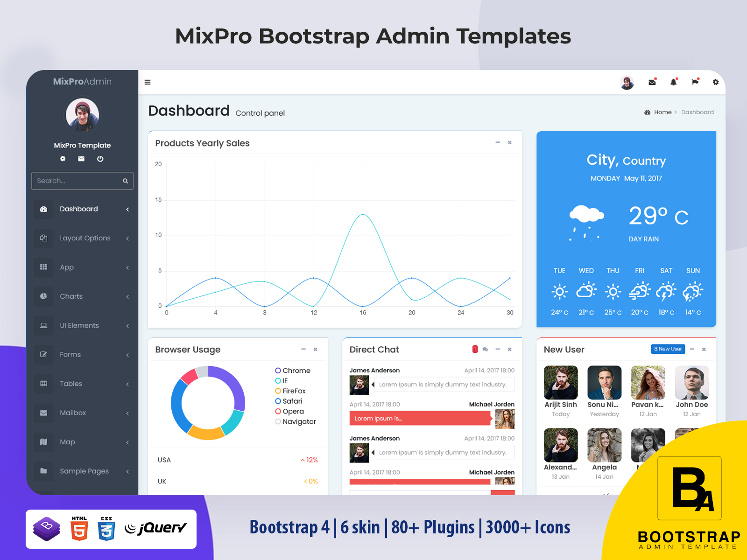Expand the Map chevron
The image size is (747, 560).
[x=127, y=442]
